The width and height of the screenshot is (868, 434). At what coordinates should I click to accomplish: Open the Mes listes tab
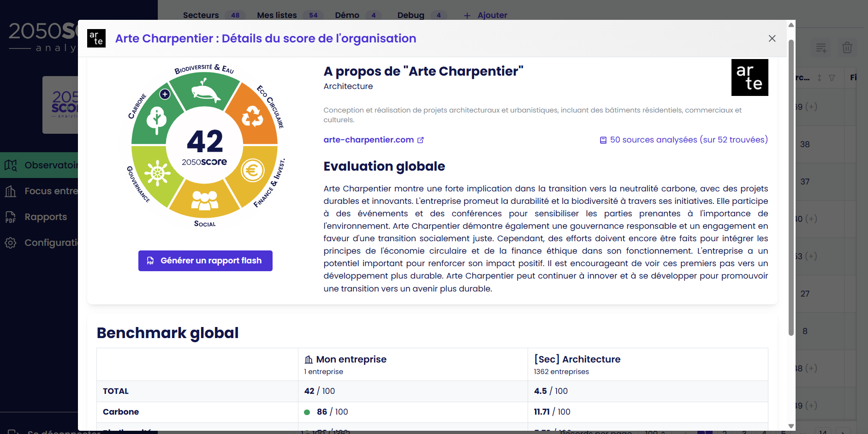tap(277, 15)
